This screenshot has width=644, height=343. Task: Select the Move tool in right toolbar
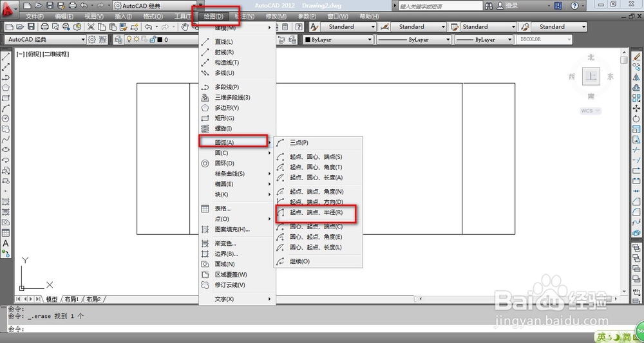pyautogui.click(x=636, y=108)
